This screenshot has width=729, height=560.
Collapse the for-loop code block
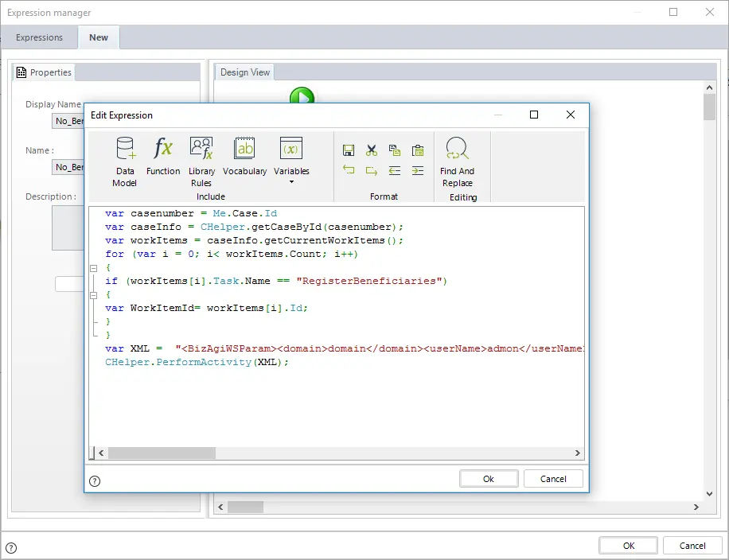pos(93,268)
